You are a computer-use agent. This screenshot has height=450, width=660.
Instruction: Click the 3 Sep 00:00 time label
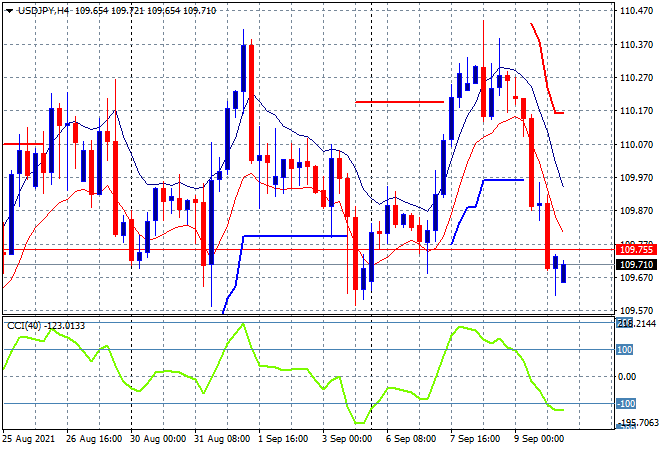pos(347,439)
